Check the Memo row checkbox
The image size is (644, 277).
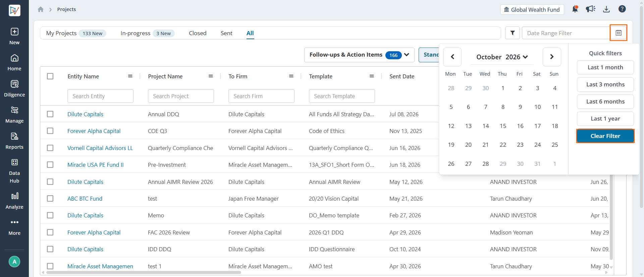pyautogui.click(x=50, y=215)
